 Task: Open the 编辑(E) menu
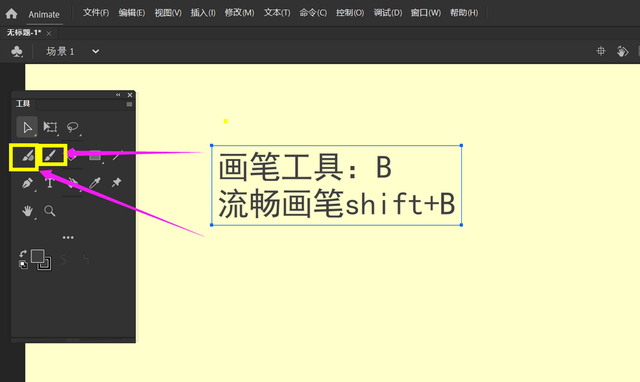pyautogui.click(x=131, y=13)
